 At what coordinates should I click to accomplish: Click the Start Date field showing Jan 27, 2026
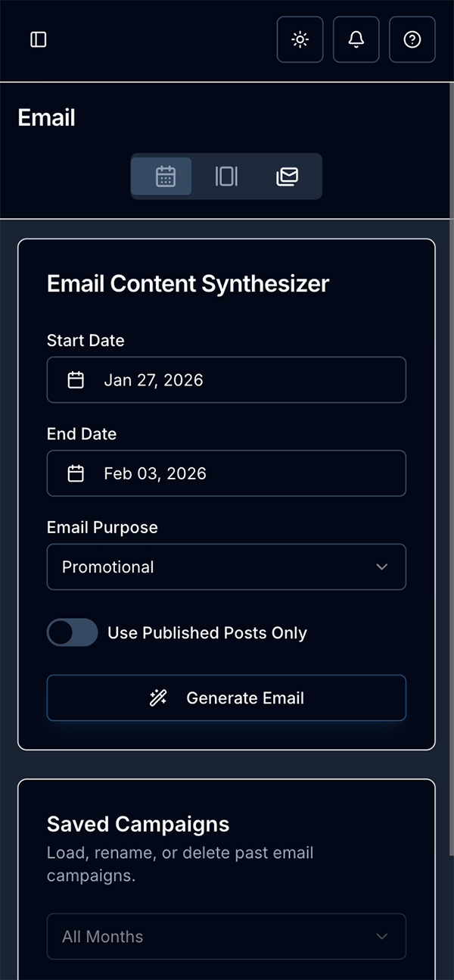tap(226, 379)
